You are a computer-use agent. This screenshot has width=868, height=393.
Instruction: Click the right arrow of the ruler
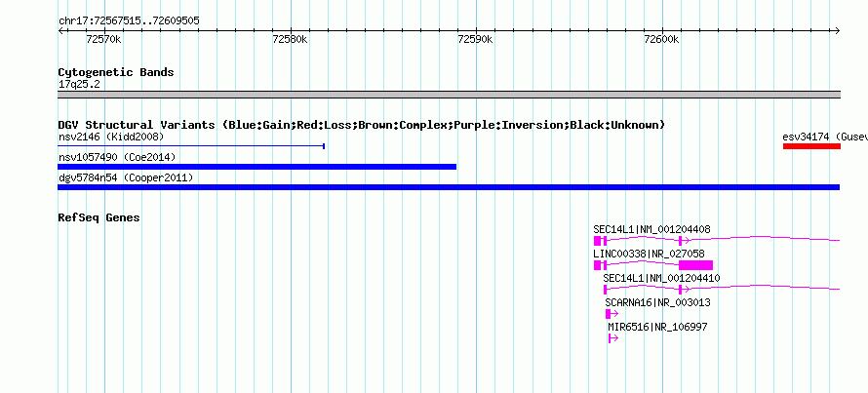[837, 31]
